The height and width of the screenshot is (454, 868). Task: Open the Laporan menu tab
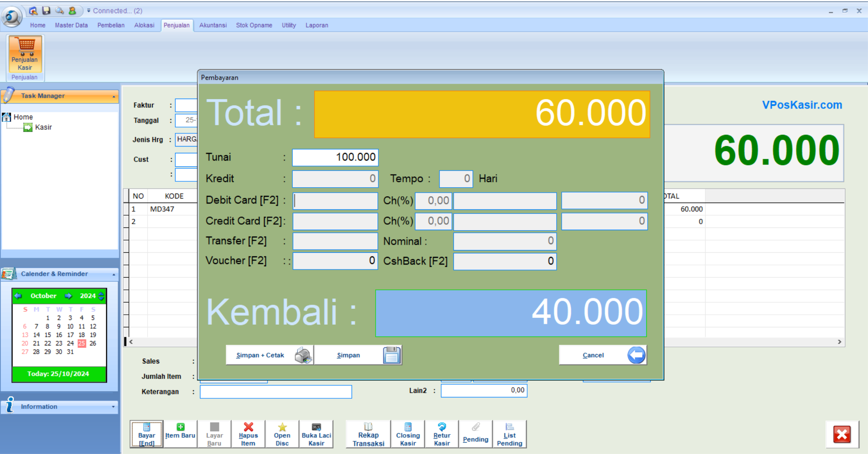tap(316, 25)
